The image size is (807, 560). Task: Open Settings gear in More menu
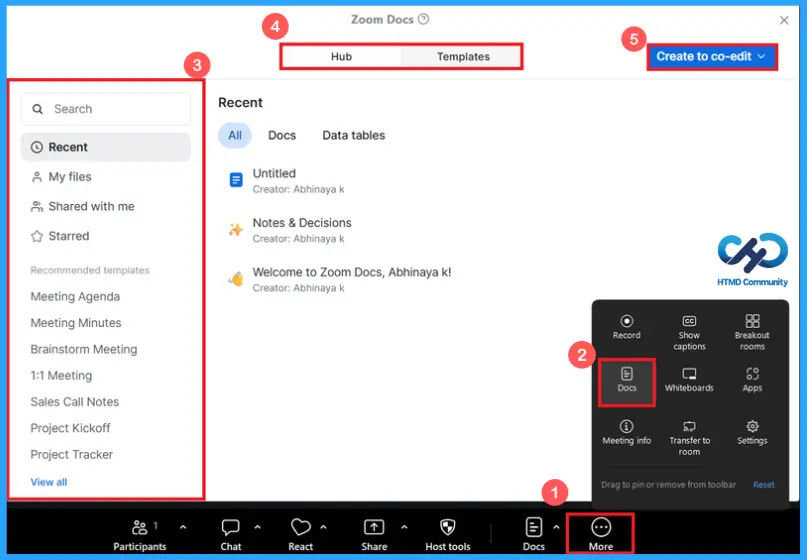(x=752, y=426)
